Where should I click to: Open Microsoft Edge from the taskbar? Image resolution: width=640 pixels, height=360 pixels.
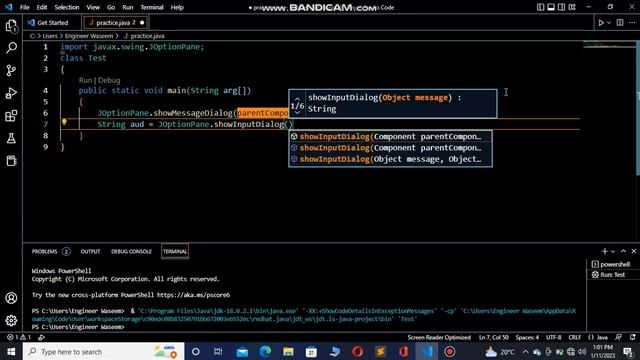coord(265,351)
